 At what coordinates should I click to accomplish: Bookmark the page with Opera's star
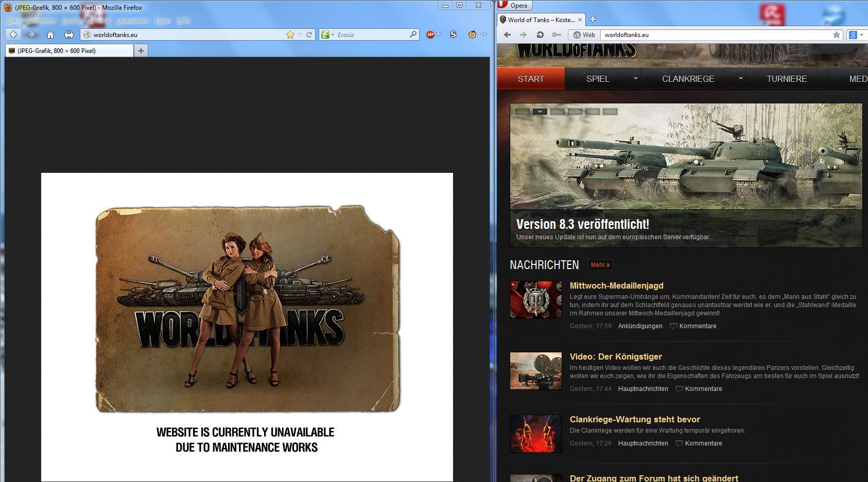tap(837, 34)
